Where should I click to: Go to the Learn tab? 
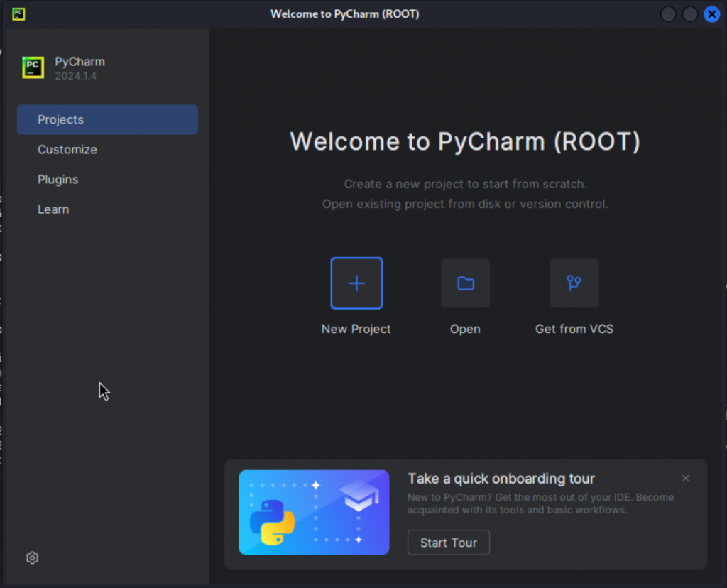pos(108,209)
